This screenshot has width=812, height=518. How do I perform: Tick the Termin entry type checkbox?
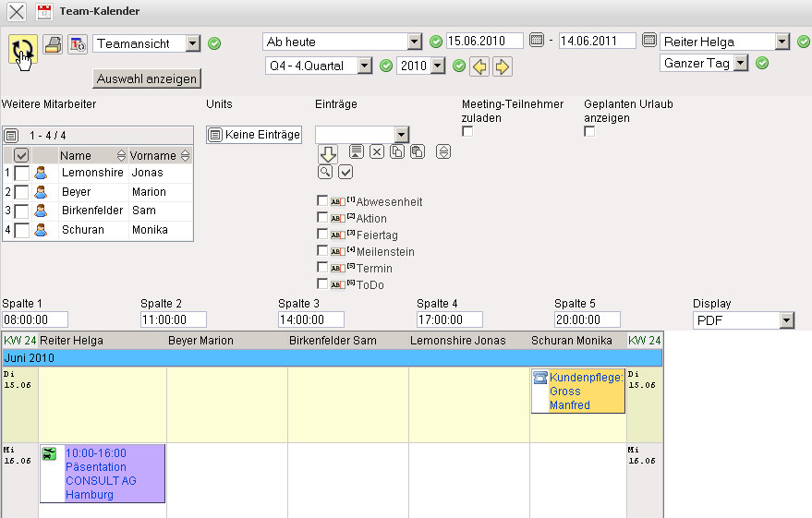coord(322,268)
